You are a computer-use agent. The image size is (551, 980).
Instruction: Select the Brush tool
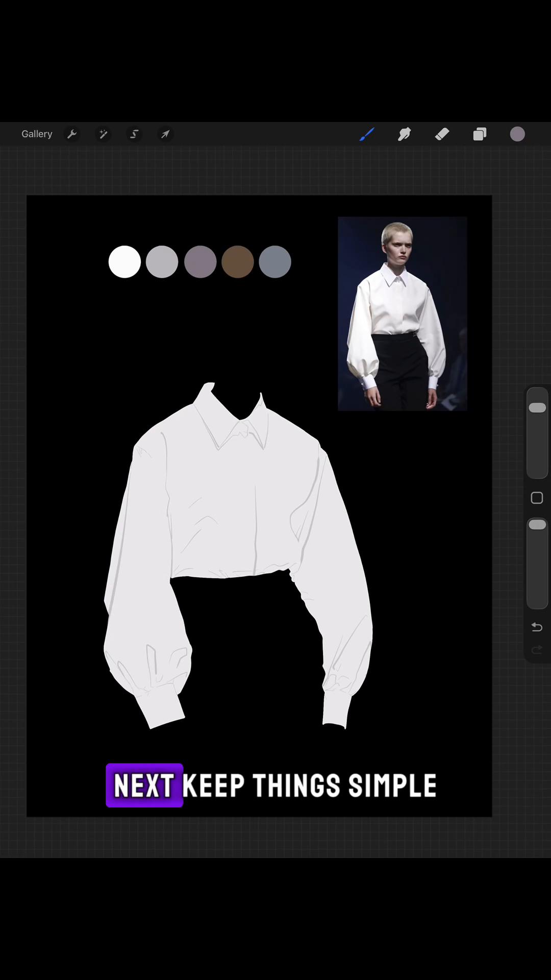367,134
